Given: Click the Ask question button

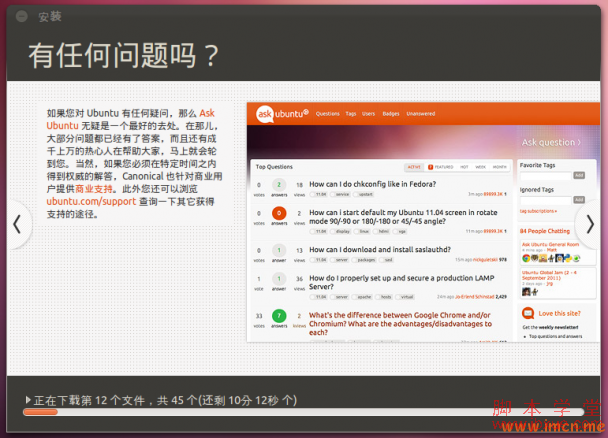Looking at the screenshot, I should click(x=551, y=143).
